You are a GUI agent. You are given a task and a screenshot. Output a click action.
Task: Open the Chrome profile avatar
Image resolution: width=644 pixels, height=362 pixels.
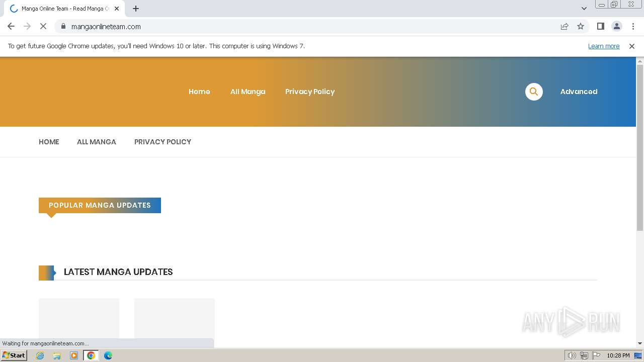(617, 26)
